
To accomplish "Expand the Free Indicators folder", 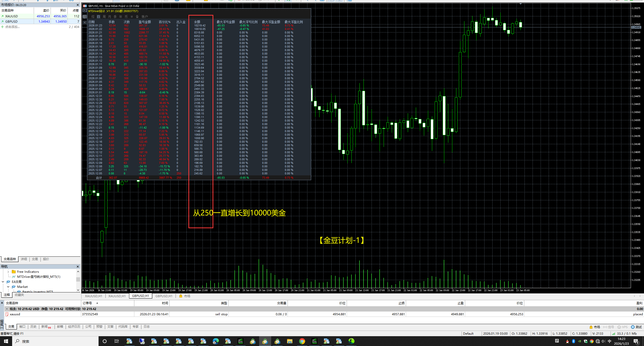I will pos(8,272).
